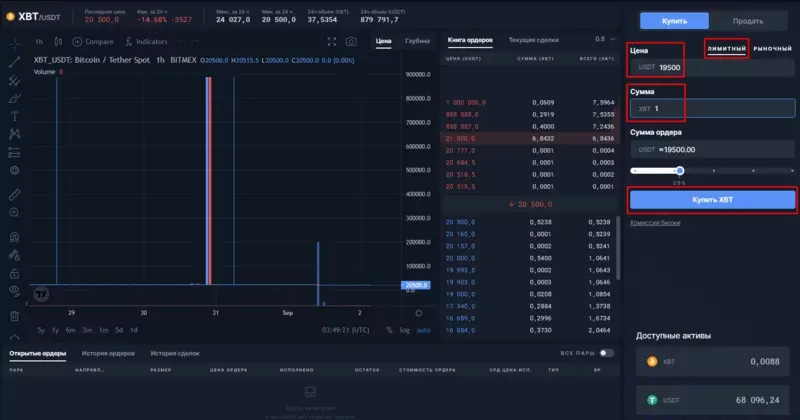Open the candlestick chart style selector
Viewport: 800px width, 420px height.
(x=58, y=41)
